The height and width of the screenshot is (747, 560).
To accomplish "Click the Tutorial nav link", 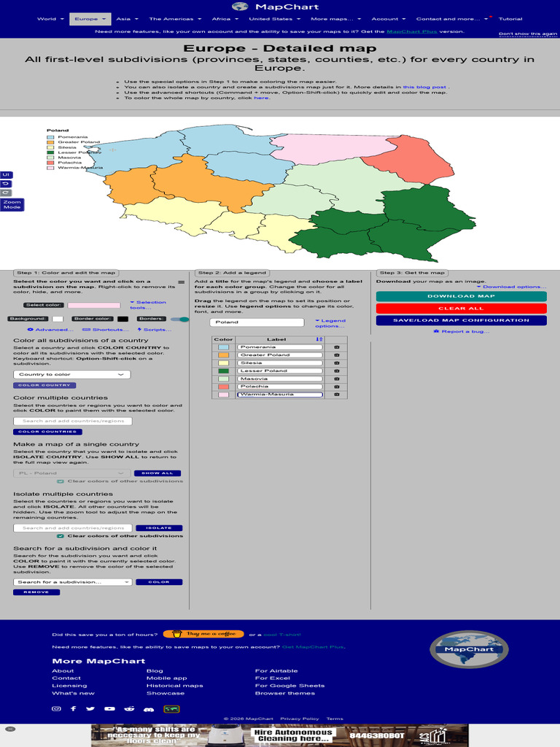I will (x=510, y=19).
